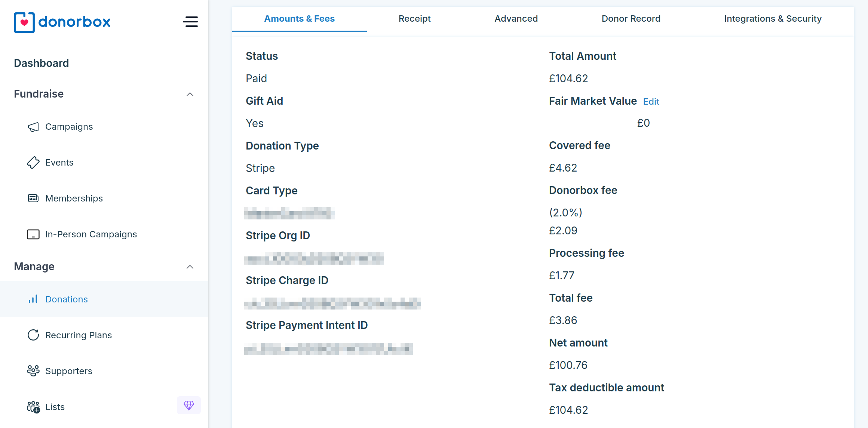Toggle the sidebar hamburger menu
This screenshot has width=868, height=428.
point(190,22)
